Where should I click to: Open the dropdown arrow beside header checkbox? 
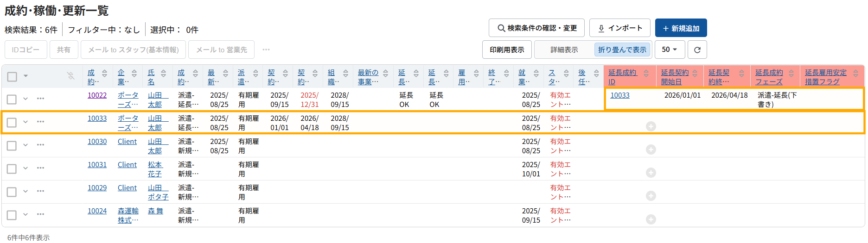coord(26,76)
